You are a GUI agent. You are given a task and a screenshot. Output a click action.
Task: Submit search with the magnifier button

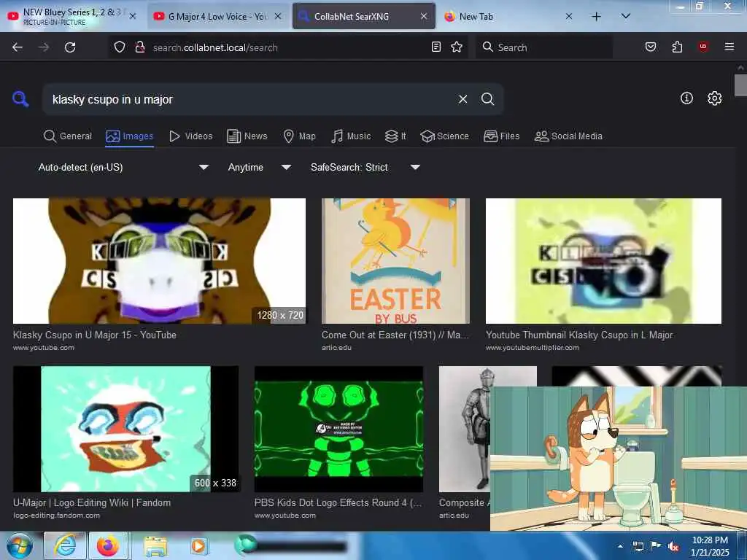tap(488, 99)
